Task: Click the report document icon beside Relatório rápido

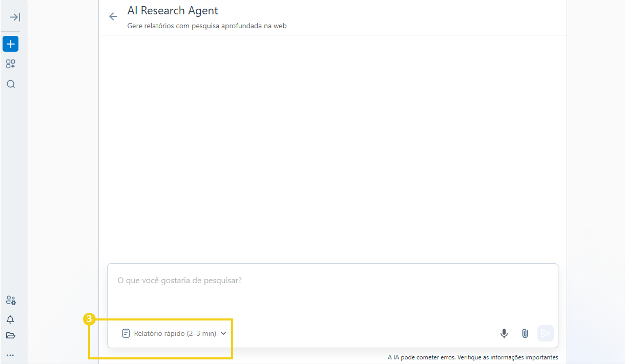Action: pyautogui.click(x=126, y=333)
